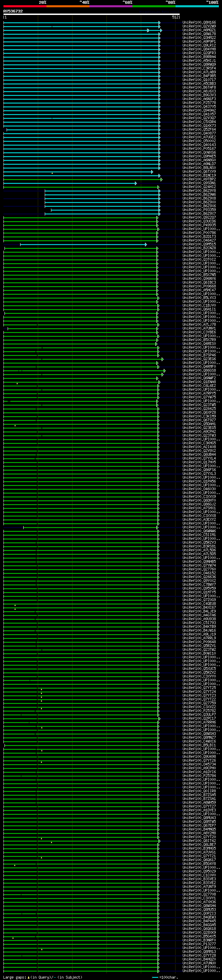
Task: Select the UniRef100_Q922Q7 label
Action: (199, 217)
